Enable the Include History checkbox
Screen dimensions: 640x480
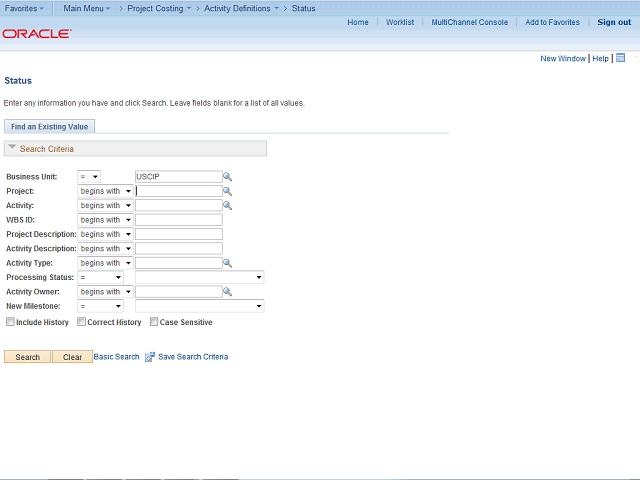pos(10,322)
